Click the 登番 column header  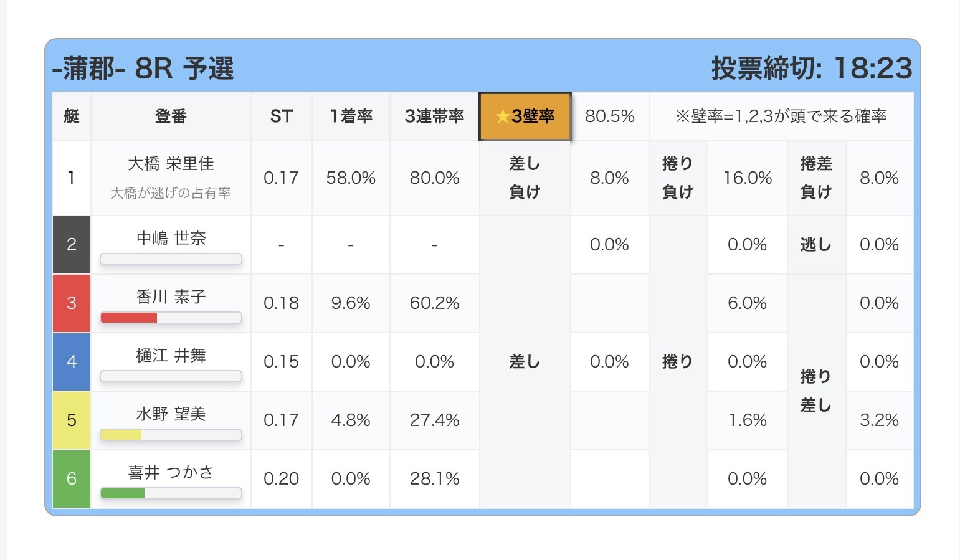[171, 116]
